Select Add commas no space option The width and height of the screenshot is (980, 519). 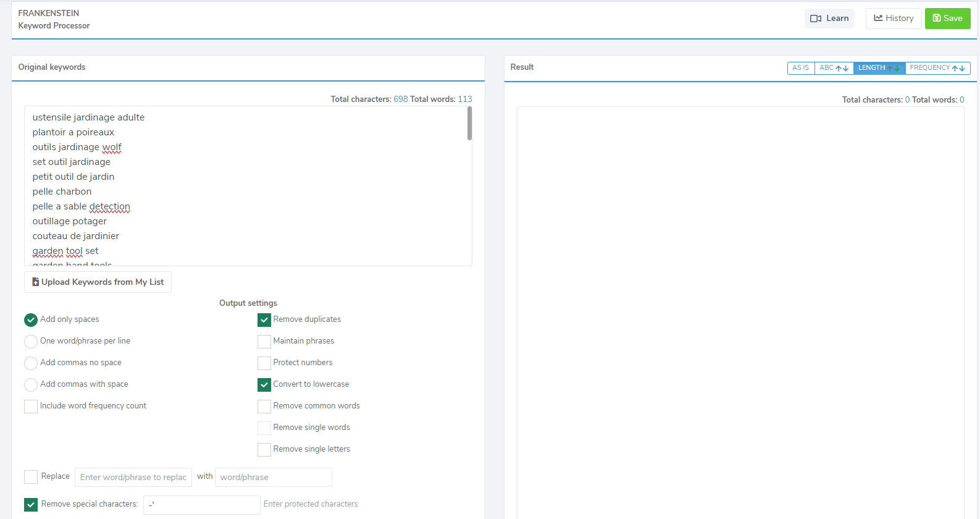pos(31,363)
